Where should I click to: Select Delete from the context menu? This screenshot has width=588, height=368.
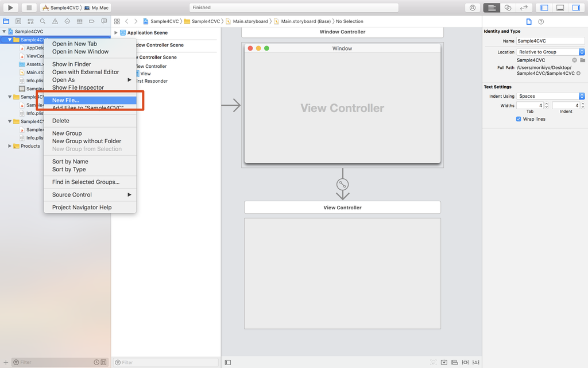90,121
